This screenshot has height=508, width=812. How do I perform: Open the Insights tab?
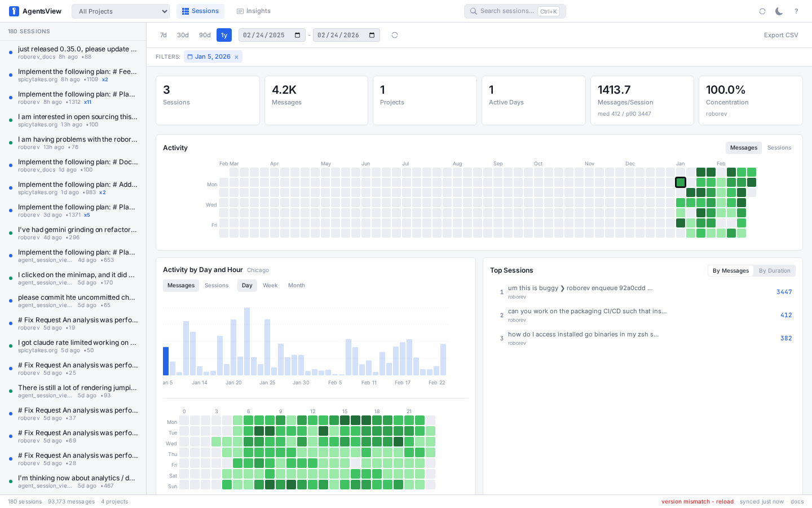tap(254, 11)
